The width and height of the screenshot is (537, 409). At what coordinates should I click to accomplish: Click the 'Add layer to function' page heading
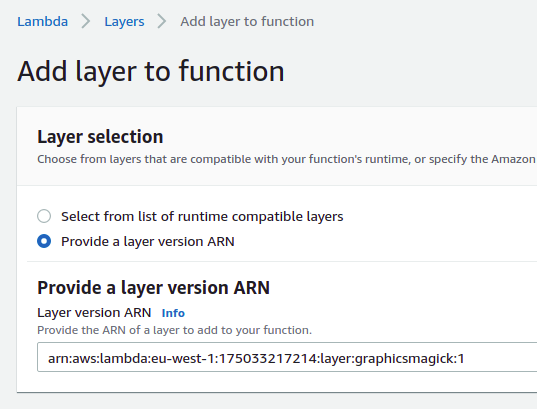tap(151, 71)
